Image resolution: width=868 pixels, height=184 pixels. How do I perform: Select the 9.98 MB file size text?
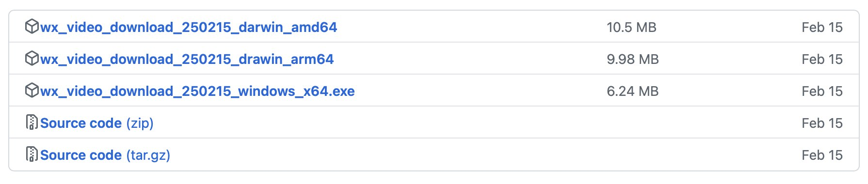(x=633, y=59)
